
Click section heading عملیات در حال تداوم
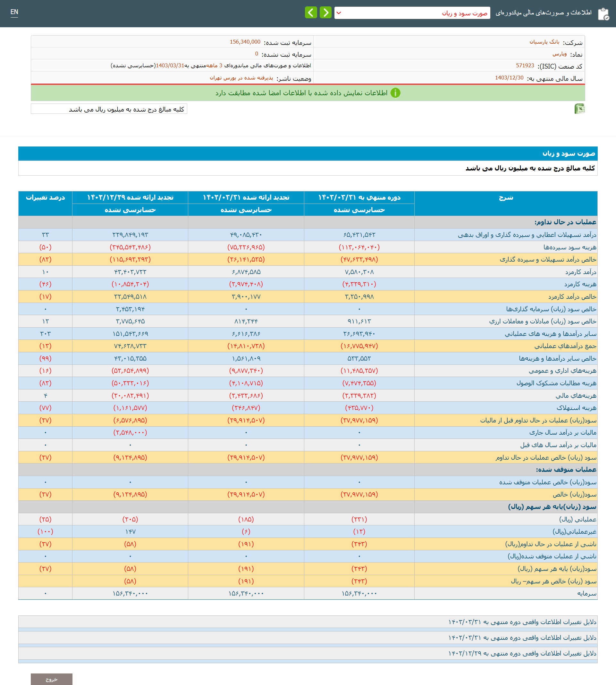565,222
